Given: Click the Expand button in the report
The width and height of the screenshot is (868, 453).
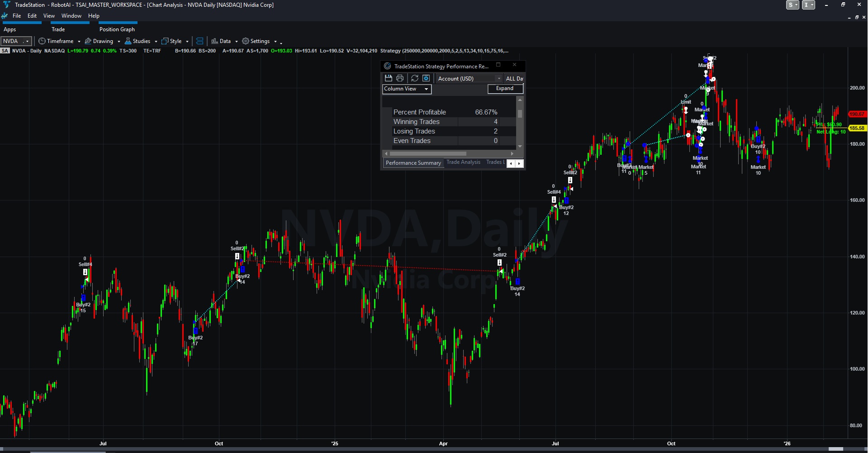Looking at the screenshot, I should pyautogui.click(x=505, y=88).
